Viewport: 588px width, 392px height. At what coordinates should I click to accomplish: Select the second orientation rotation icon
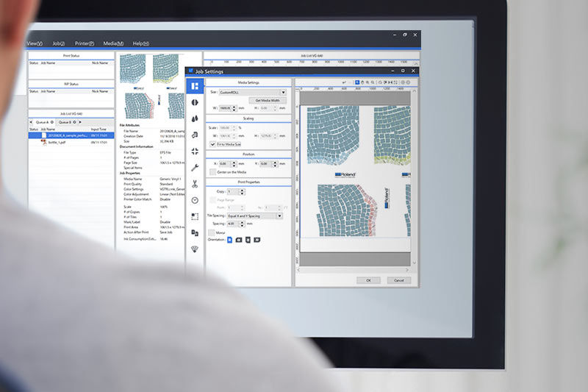click(x=239, y=240)
